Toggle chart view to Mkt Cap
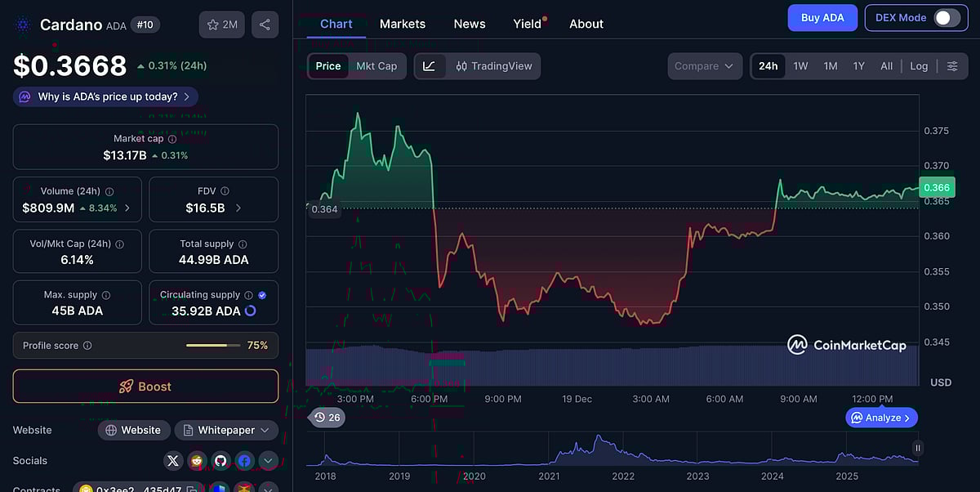Image resolution: width=980 pixels, height=492 pixels. click(x=377, y=65)
